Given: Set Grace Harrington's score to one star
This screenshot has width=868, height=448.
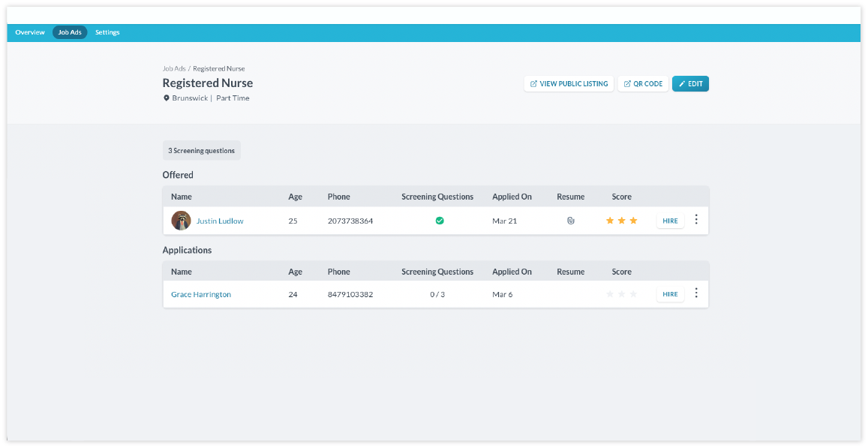Looking at the screenshot, I should 610,294.
